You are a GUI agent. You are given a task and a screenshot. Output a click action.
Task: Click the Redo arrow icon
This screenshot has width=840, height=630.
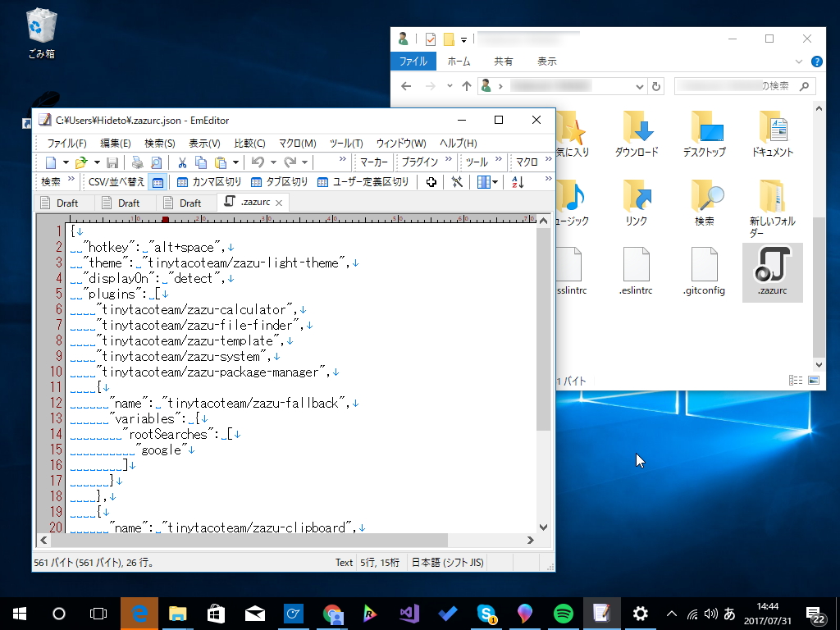[290, 162]
